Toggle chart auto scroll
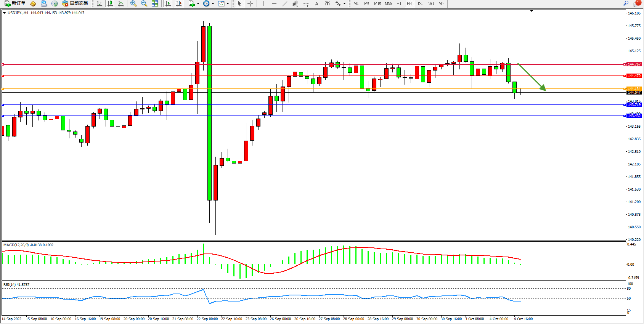The image size is (644, 324). [168, 3]
